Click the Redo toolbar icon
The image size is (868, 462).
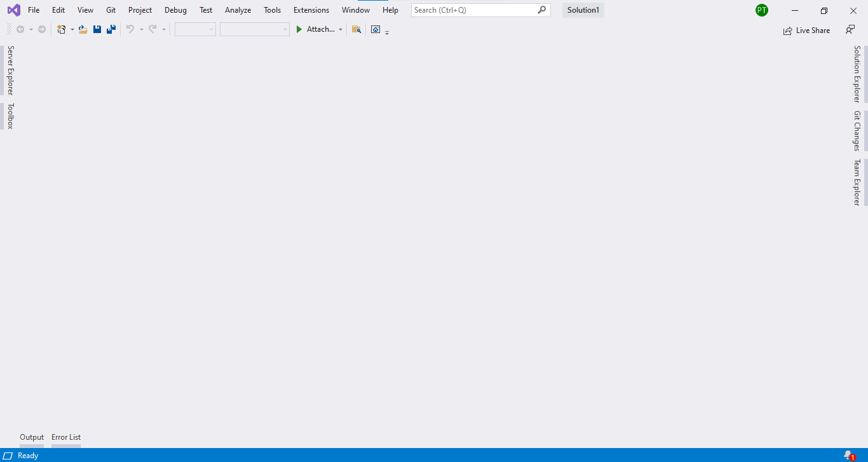click(x=152, y=29)
